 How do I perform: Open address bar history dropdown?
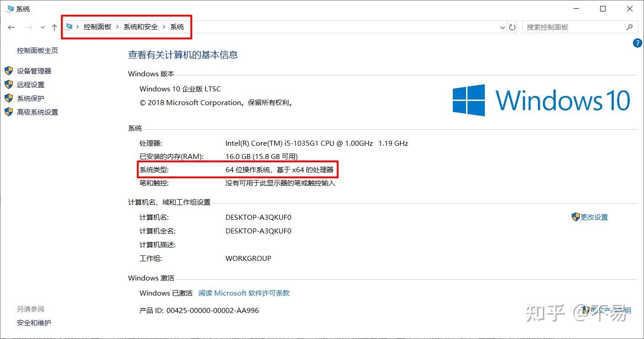503,27
